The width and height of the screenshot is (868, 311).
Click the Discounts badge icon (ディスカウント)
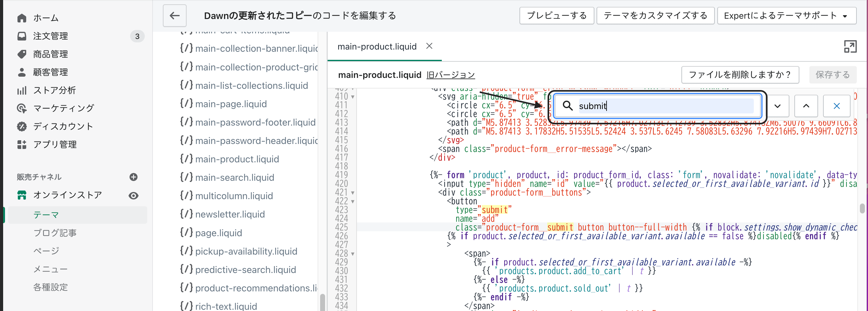pyautogui.click(x=22, y=126)
